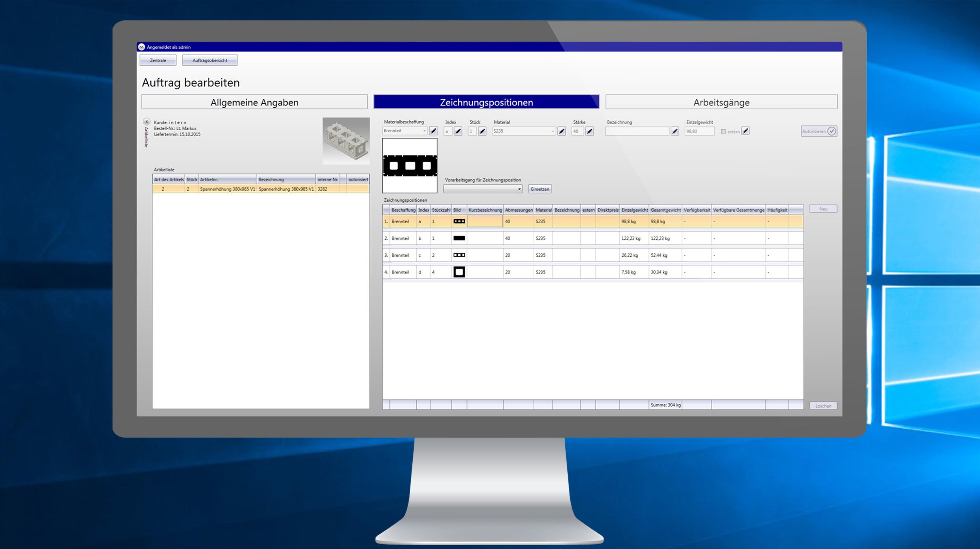The height and width of the screenshot is (549, 980).
Task: Switch to Allgemeine Angaben tab
Action: pyautogui.click(x=254, y=102)
